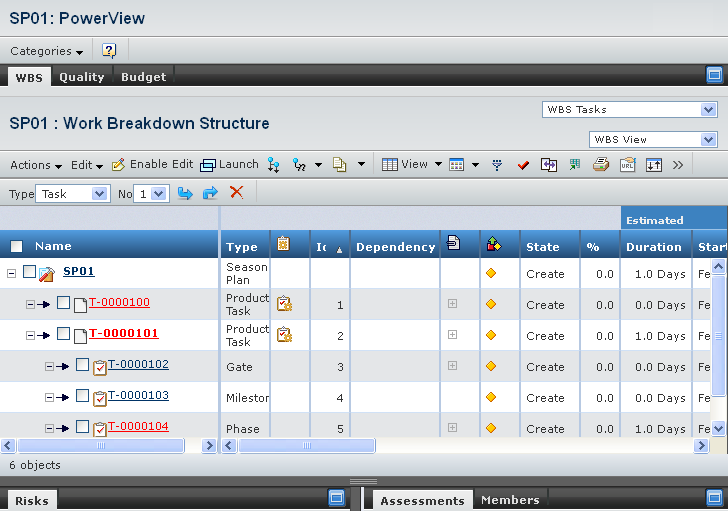The image size is (728, 511).
Task: Click the vertical scrollbar down arrow
Action: pos(718,428)
